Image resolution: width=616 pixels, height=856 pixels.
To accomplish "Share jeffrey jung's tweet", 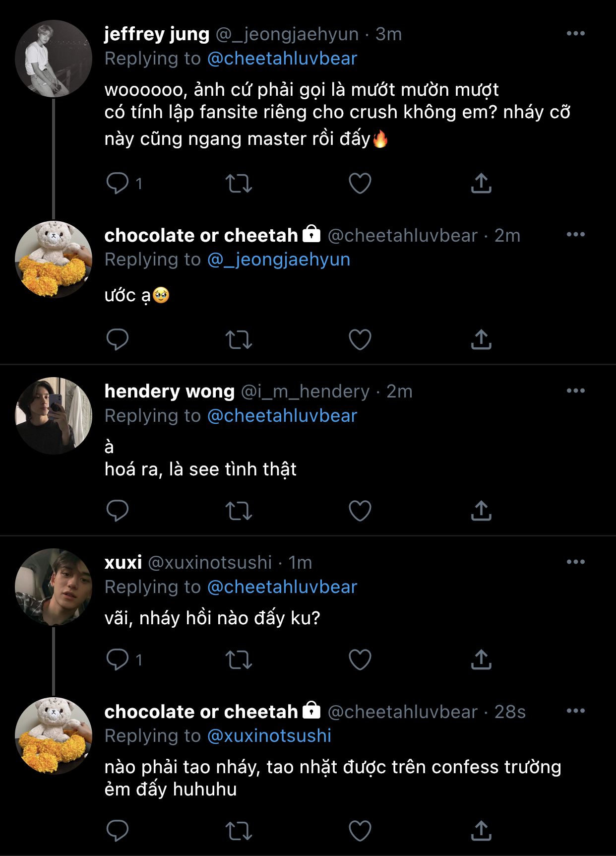I will [481, 183].
